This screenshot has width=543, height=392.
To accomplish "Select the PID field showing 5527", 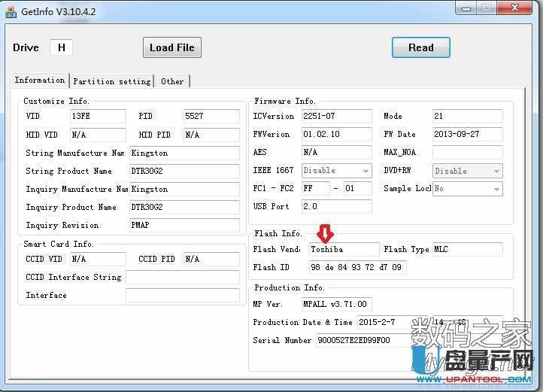I will click(x=211, y=117).
